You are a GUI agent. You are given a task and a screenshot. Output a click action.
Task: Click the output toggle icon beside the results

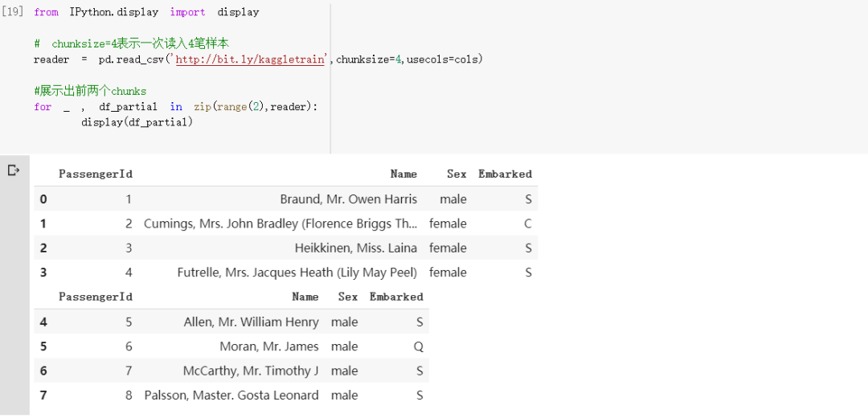point(13,170)
